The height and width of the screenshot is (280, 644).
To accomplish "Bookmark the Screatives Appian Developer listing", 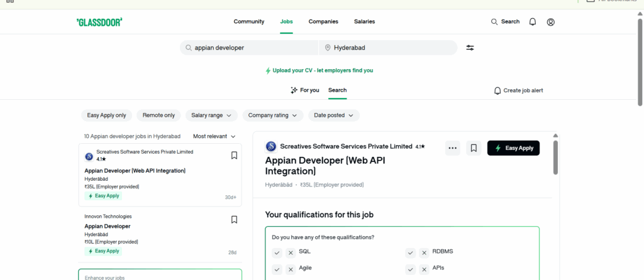I will pyautogui.click(x=234, y=155).
